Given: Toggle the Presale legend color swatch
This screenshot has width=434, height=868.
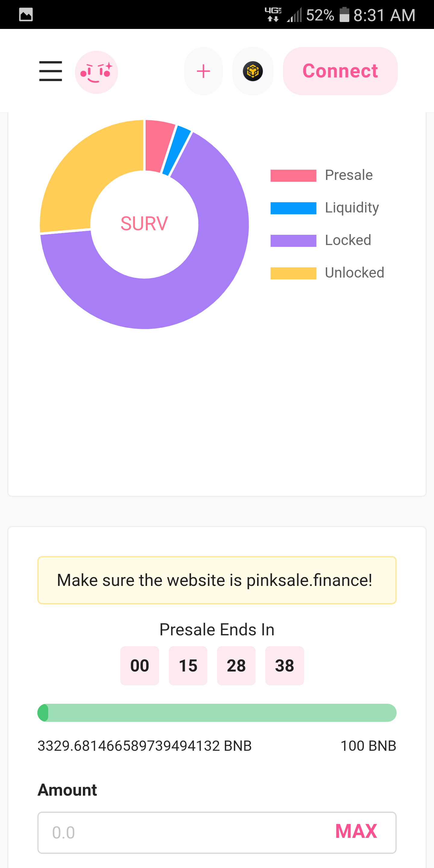Looking at the screenshot, I should click(293, 175).
